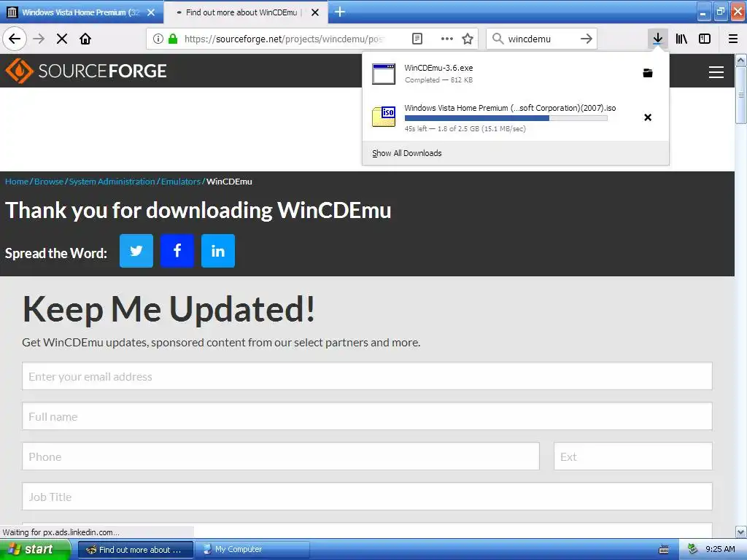Screen dimensions: 747x560
Task: Click the Windows Vista Home Premium ISO filename
Action: pyautogui.click(x=510, y=108)
